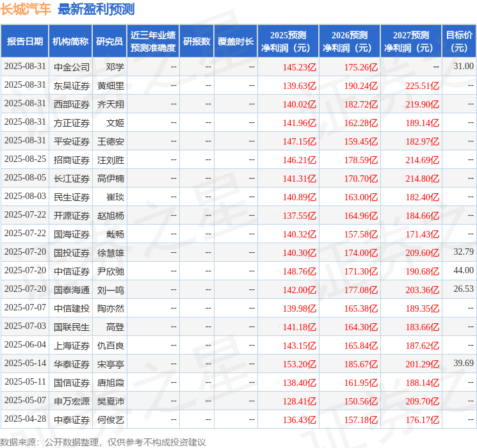
Task: Click analyst name 宋亭亭
Action: pos(110,364)
